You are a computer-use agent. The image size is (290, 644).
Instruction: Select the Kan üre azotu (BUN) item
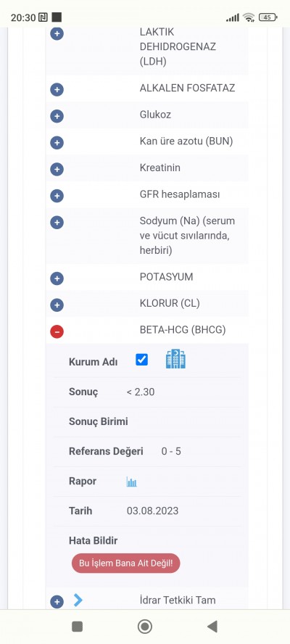pos(186,141)
